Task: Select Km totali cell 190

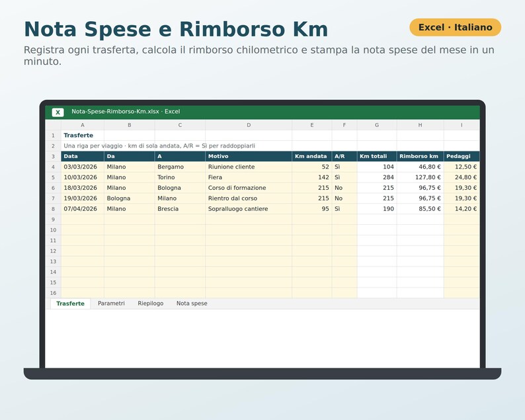Action: pyautogui.click(x=377, y=208)
